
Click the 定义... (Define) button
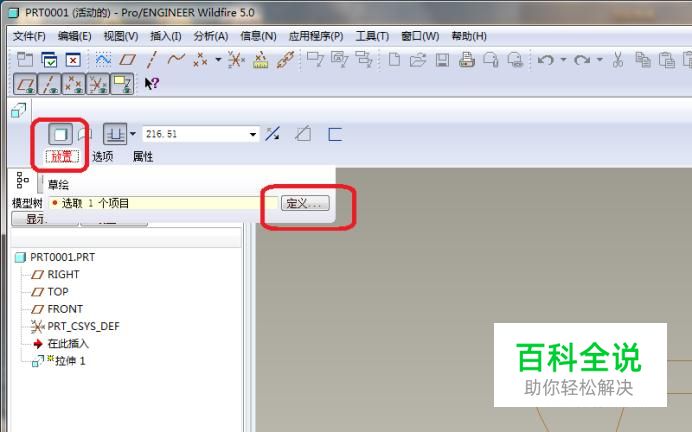pyautogui.click(x=305, y=203)
